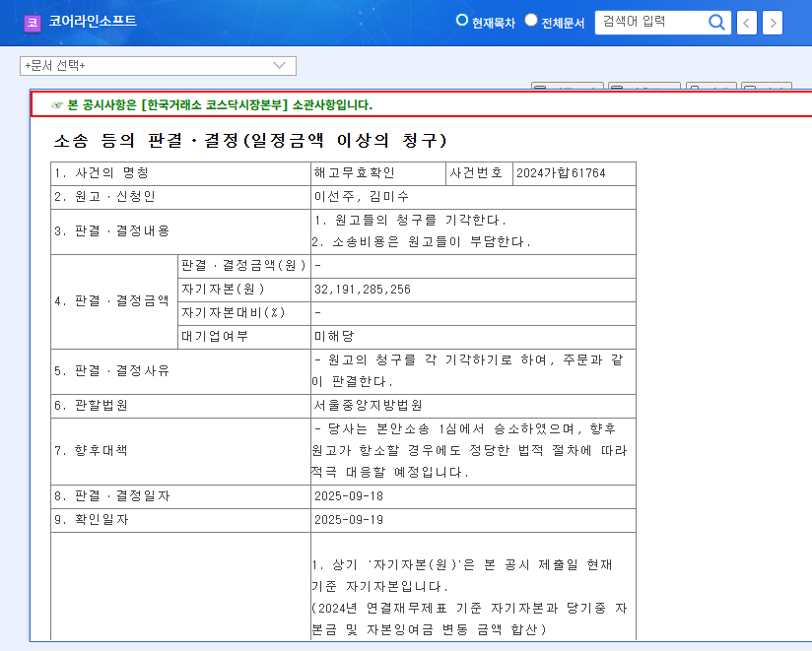This screenshot has height=651, width=812.
Task: Click 소송비용은 원고들이 부담한다 text
Action: pos(422,241)
